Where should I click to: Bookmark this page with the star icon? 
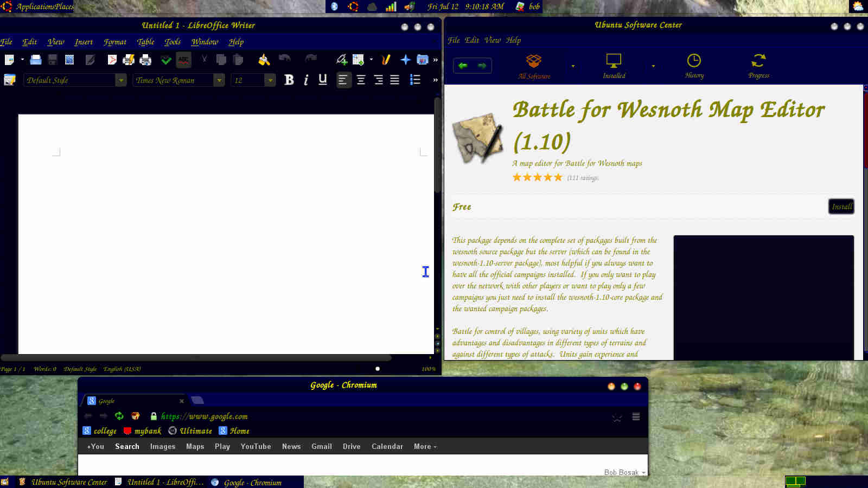click(617, 417)
